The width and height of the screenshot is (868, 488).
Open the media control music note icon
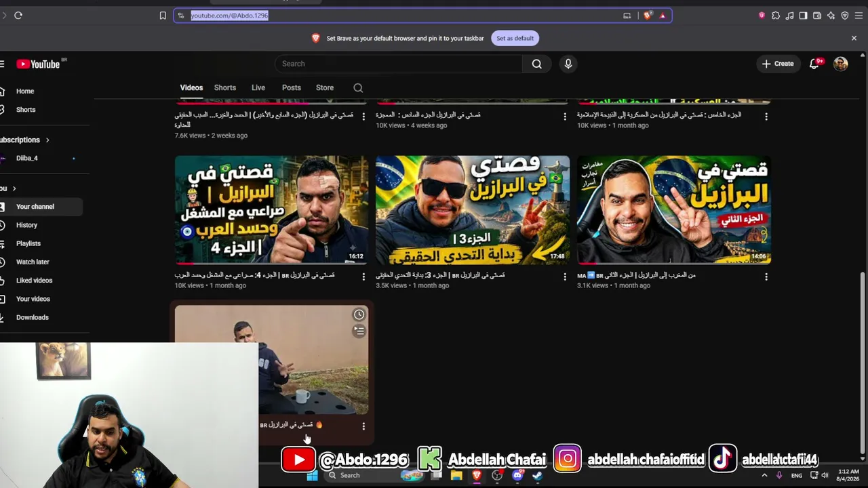click(x=789, y=16)
